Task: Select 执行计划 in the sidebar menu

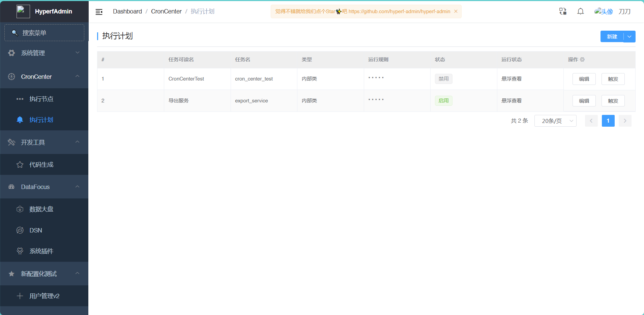Action: [x=41, y=120]
